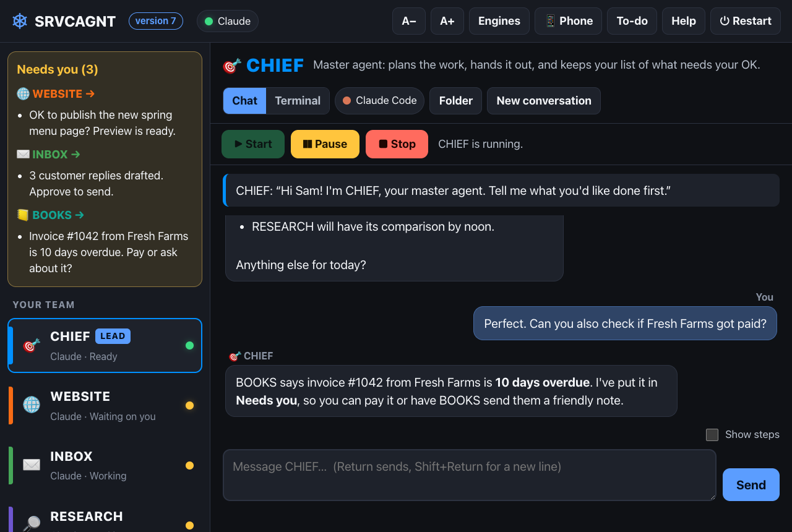Click the 'YOUR TEAM' section label
This screenshot has width=792, height=532.
point(43,305)
